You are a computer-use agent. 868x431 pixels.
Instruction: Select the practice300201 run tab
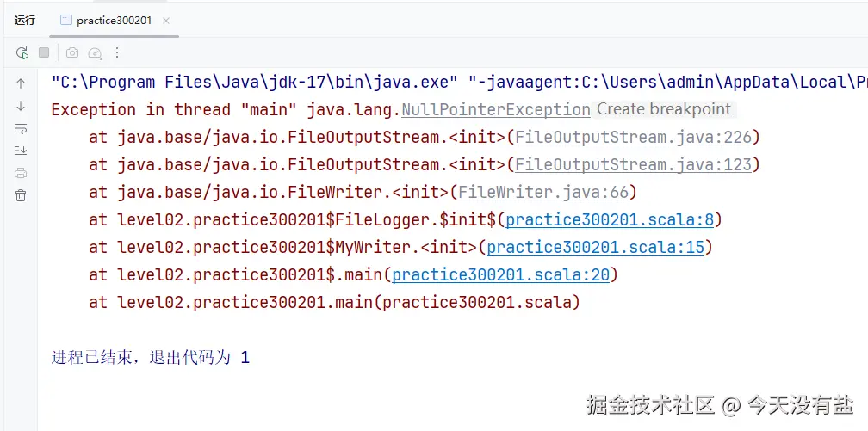point(114,20)
